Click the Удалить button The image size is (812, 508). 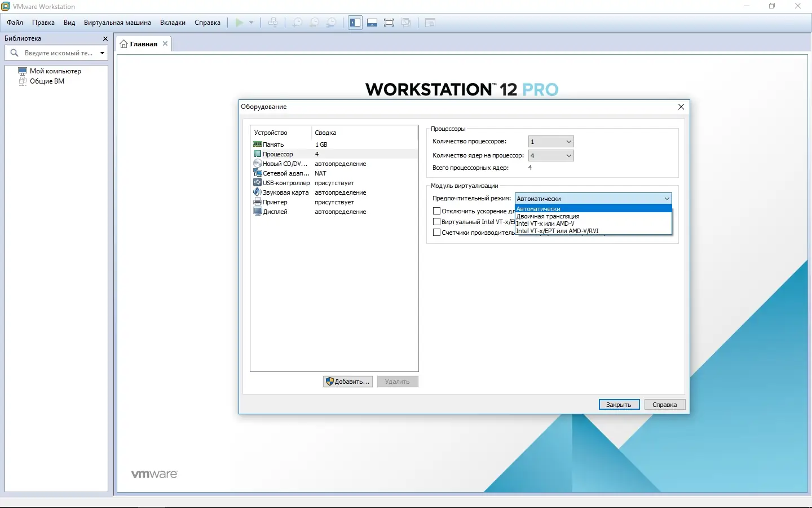pyautogui.click(x=398, y=382)
